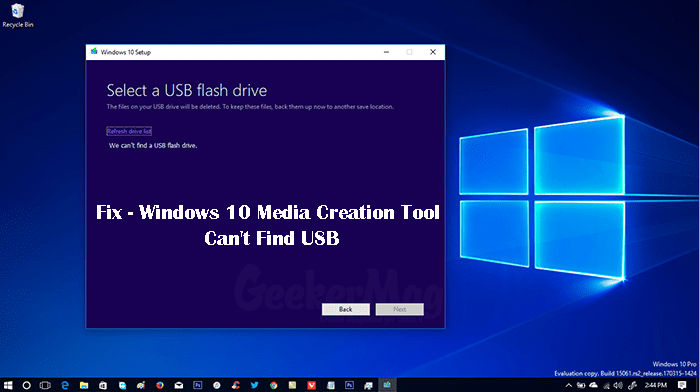Open volume speaker tray icon
This screenshot has width=700, height=392.
coord(618,385)
